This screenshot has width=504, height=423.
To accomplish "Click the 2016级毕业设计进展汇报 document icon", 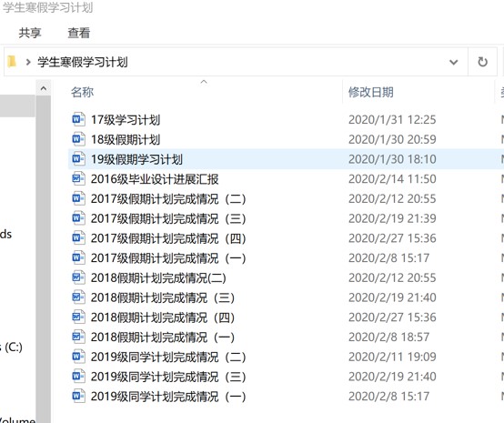I will 78,178.
